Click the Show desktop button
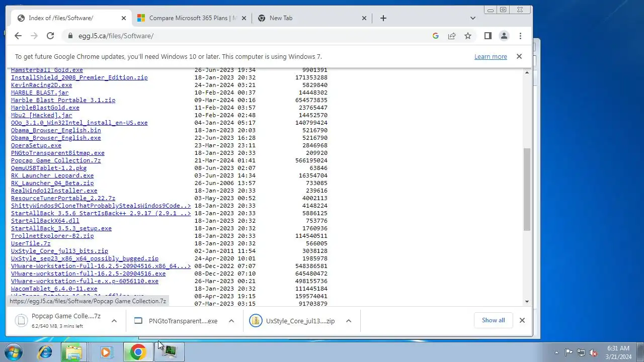The image size is (644, 362). click(x=640, y=352)
